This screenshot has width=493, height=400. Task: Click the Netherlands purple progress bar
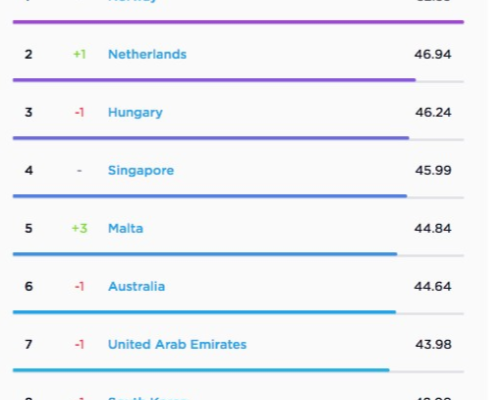(x=214, y=80)
